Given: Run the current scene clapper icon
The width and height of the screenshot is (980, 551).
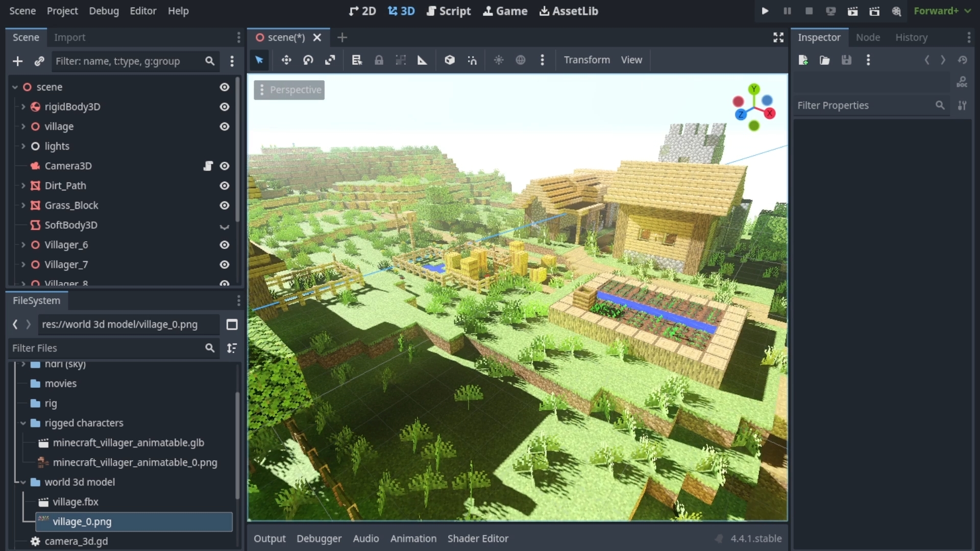Looking at the screenshot, I should point(853,11).
